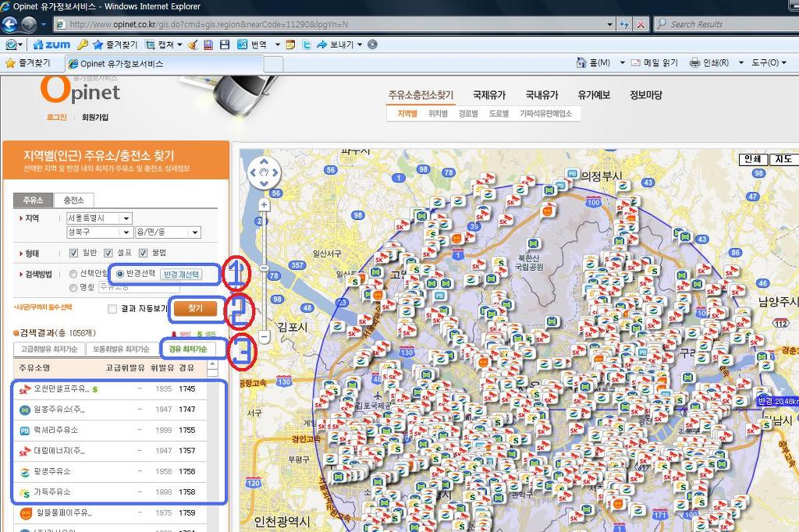Click the checkmark shield icon at toolbar start
This screenshot has height=532, width=799.
click(11, 44)
